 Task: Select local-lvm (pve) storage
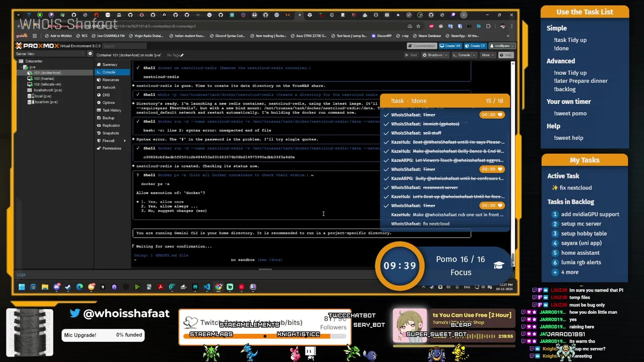45,102
